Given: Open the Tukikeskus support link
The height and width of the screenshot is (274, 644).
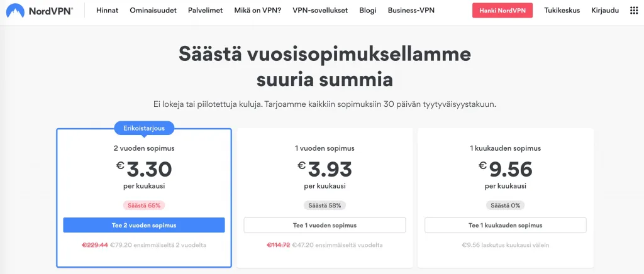Looking at the screenshot, I should tap(562, 11).
